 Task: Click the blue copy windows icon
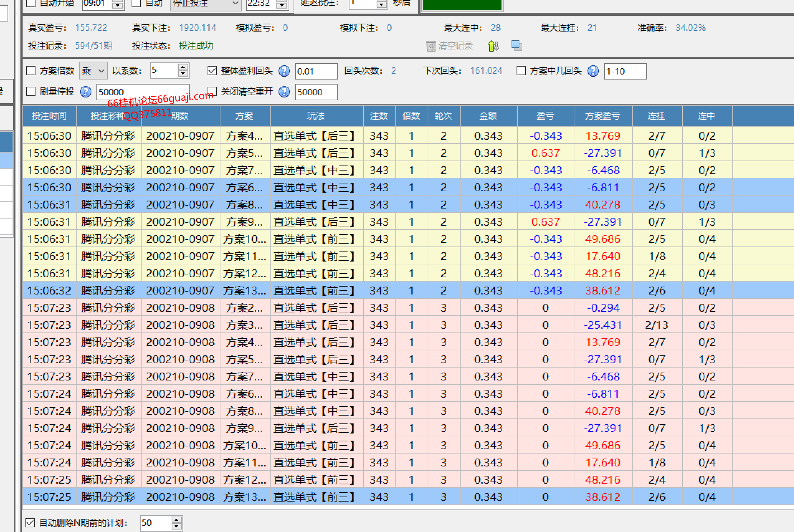pos(517,45)
